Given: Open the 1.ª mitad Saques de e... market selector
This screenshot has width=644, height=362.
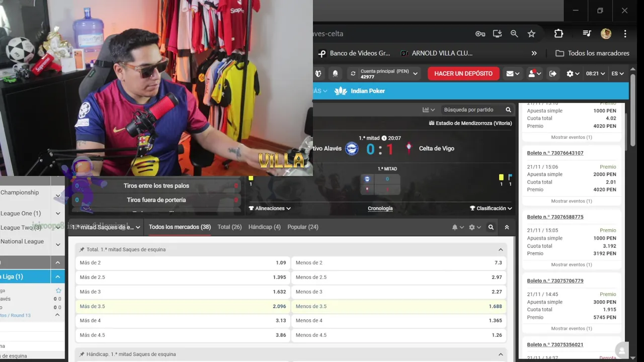Looking at the screenshot, I should tap(106, 227).
